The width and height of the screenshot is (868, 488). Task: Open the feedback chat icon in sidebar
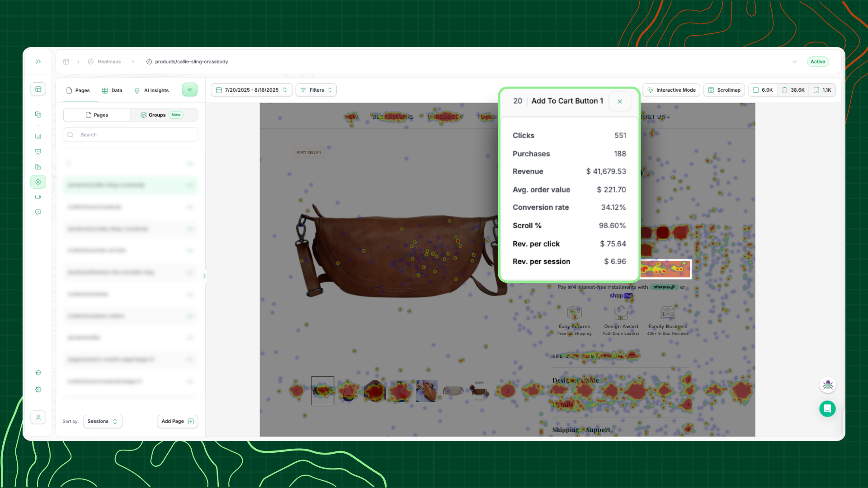38,212
